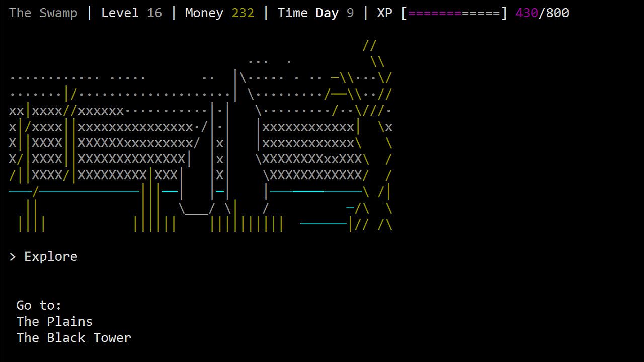Click the XP progress bar
This screenshot has height=362, width=644.
(x=454, y=13)
